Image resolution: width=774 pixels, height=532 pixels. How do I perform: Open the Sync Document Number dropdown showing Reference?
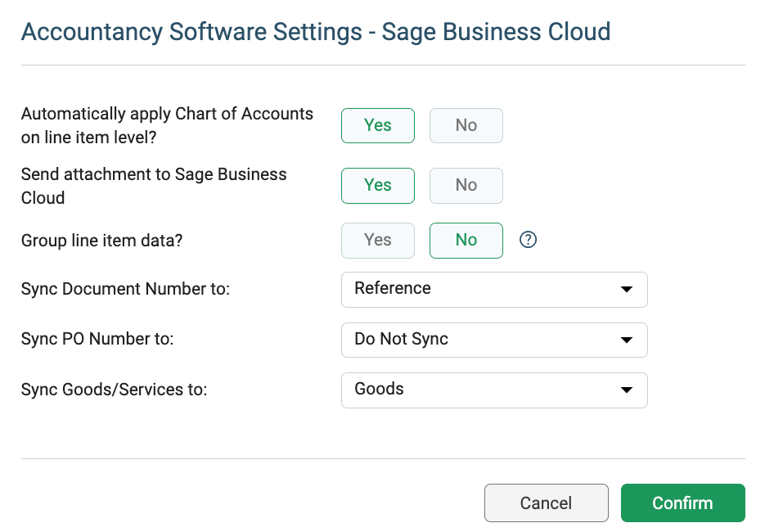(494, 290)
